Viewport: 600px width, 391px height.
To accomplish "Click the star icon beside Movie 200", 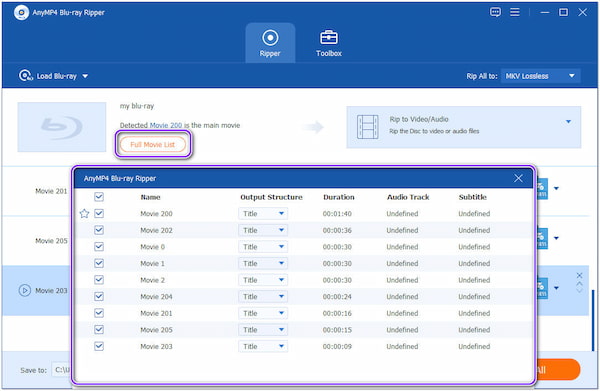I will click(84, 213).
